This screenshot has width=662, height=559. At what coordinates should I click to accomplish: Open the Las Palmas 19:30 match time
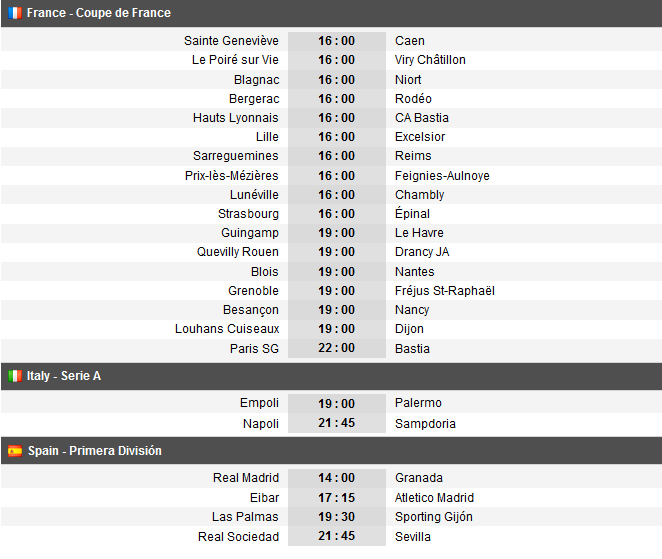coord(336,517)
